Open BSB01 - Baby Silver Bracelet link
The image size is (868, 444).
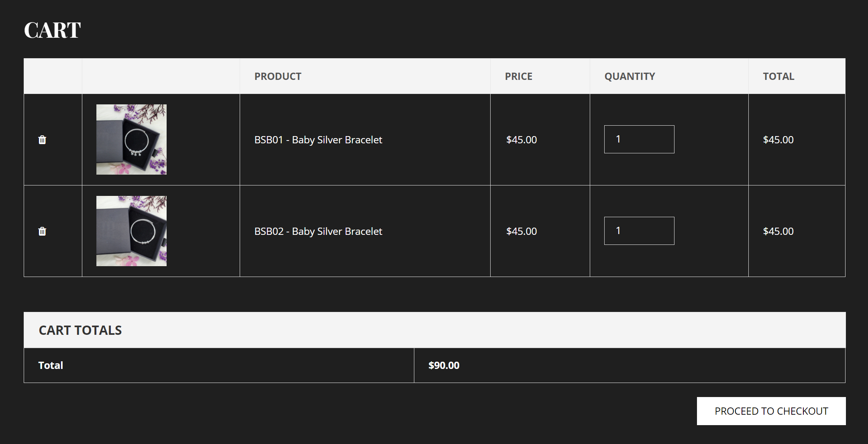coord(318,140)
